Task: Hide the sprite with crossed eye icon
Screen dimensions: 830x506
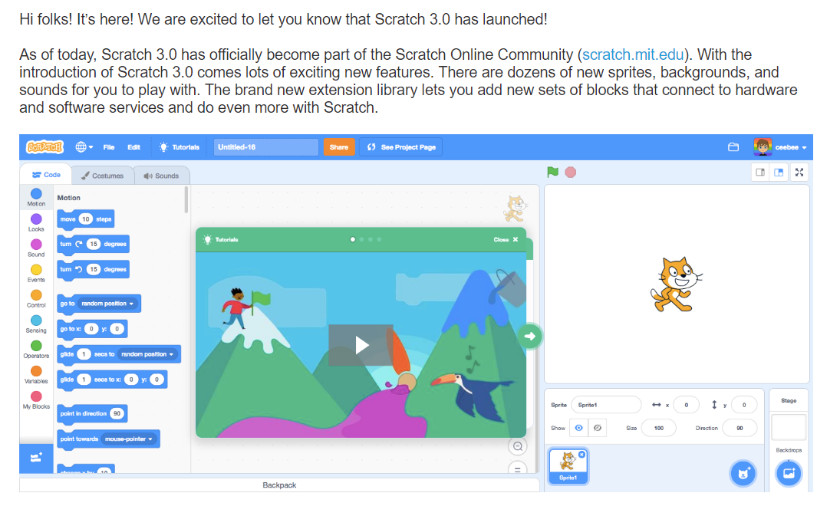Action: [597, 428]
